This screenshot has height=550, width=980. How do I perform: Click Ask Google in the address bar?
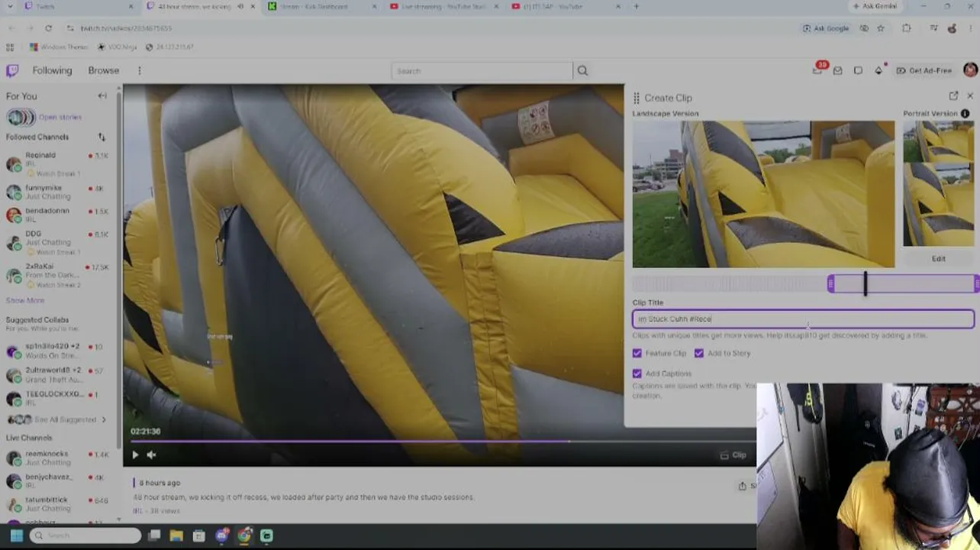826,28
